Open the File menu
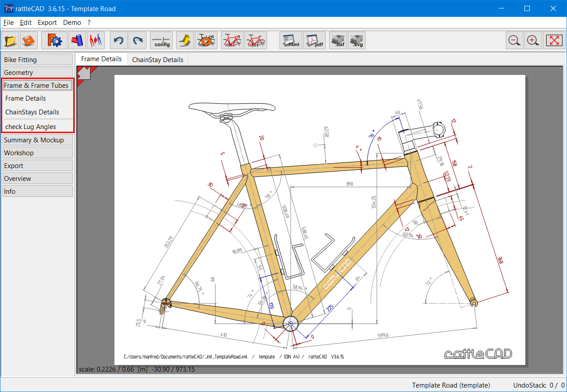 point(8,23)
